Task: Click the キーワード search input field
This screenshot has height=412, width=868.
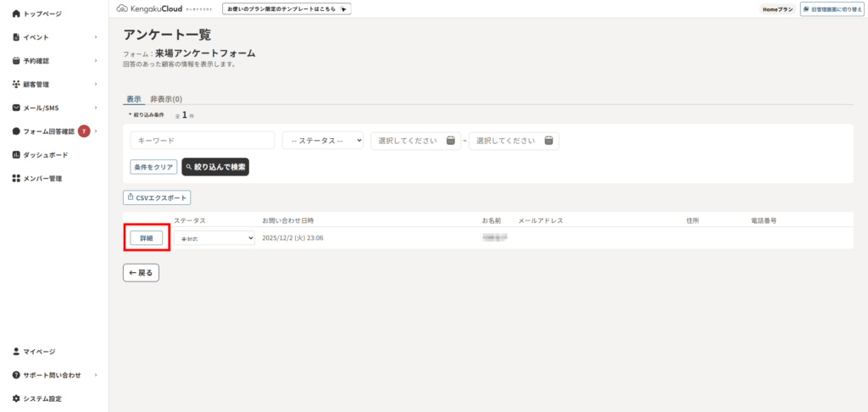Action: [x=203, y=141]
